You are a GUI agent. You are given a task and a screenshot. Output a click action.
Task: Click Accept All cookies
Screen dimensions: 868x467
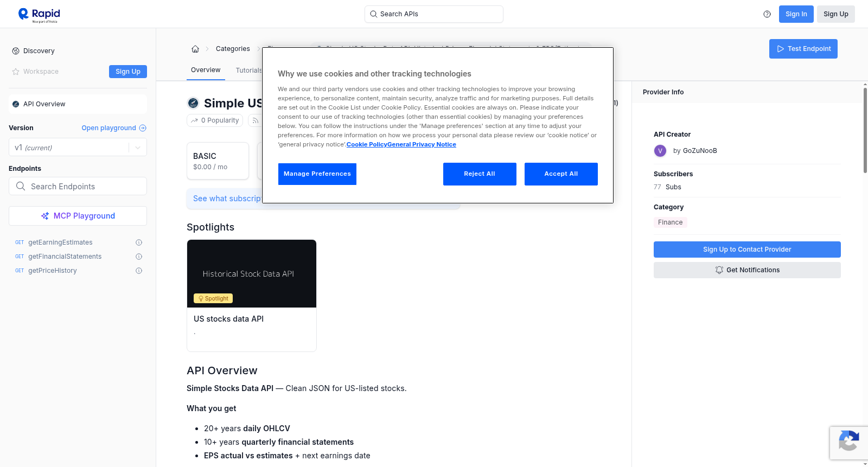(561, 174)
